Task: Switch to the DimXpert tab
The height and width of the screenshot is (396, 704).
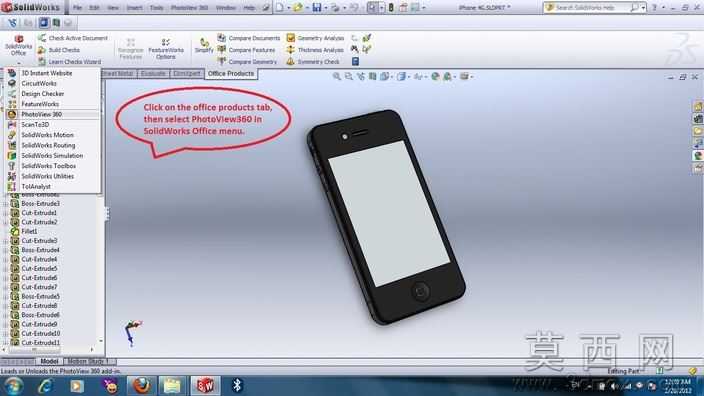Action: [x=187, y=74]
